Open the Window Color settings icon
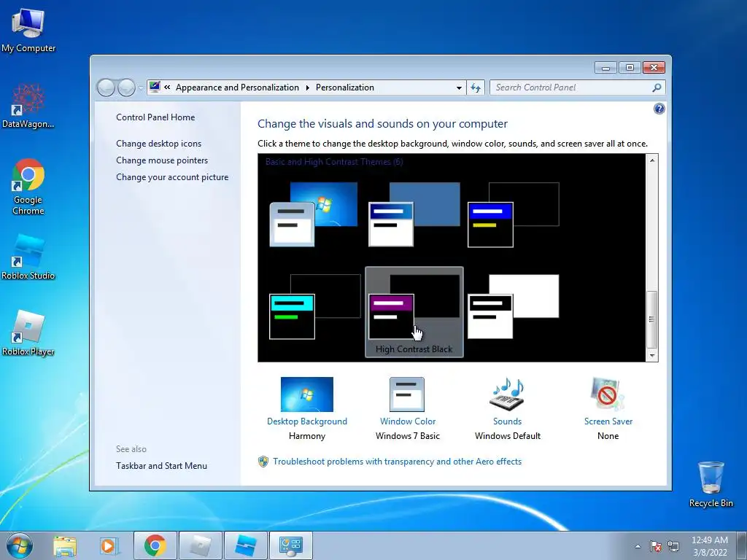This screenshot has width=747, height=560. 407,394
